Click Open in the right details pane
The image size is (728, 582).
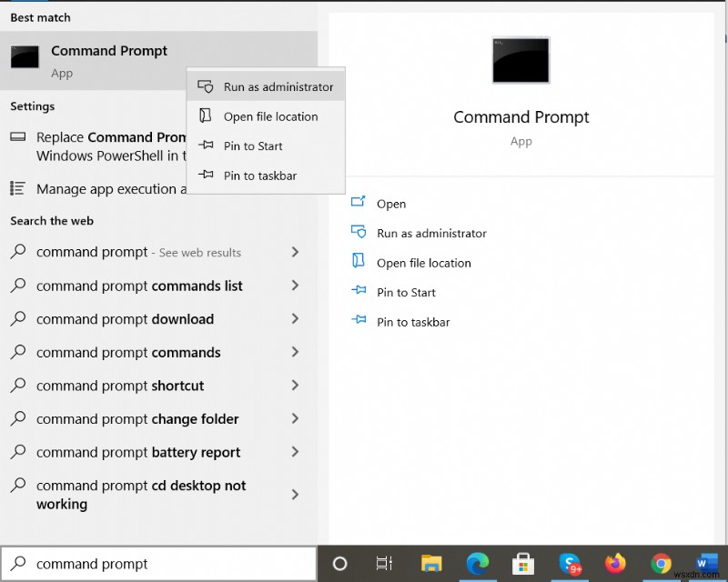tap(391, 204)
